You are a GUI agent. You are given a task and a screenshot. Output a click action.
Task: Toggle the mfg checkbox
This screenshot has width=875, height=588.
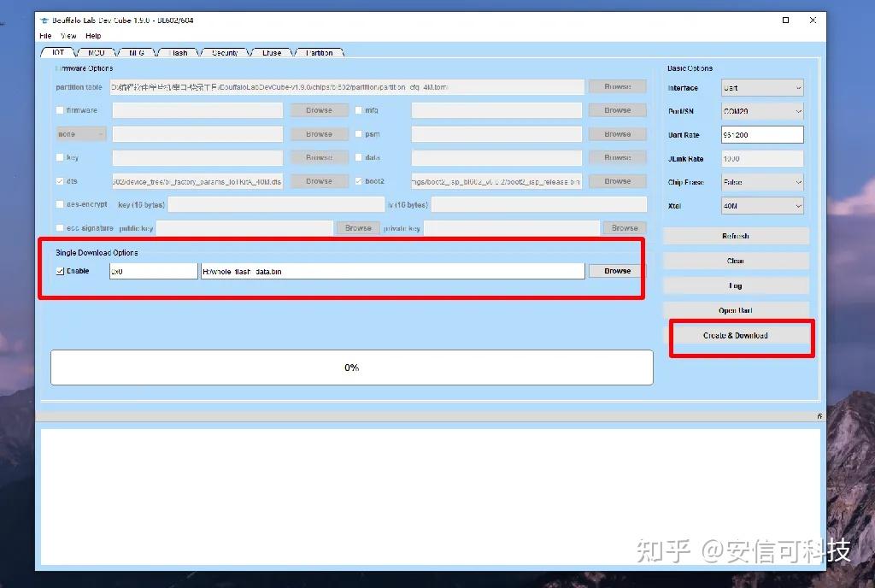[359, 110]
